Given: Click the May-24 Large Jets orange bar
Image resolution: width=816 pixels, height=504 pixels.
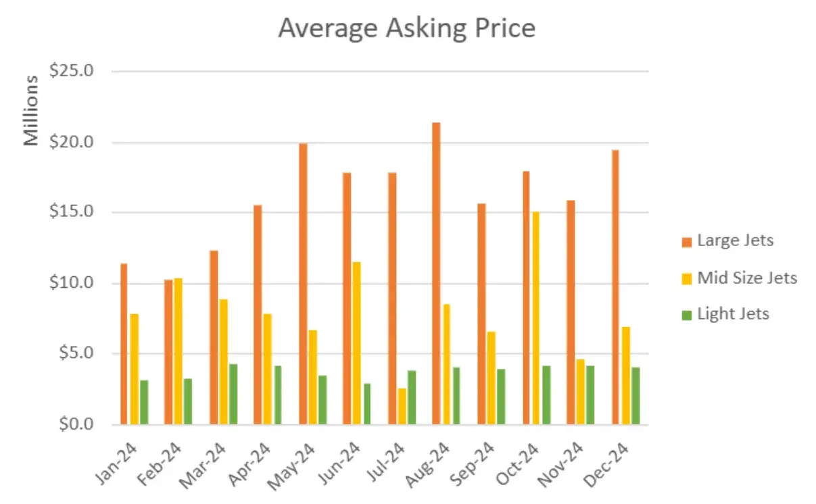Looking at the screenshot, I should coord(303,284).
